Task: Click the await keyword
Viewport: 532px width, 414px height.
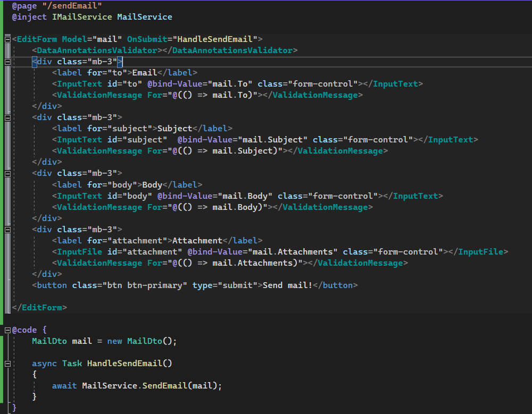Action: [x=64, y=386]
